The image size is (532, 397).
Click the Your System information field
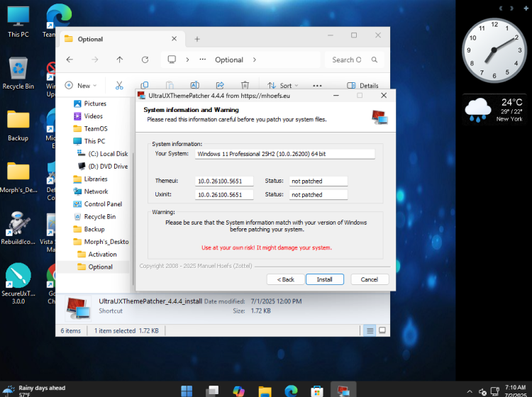pos(284,154)
